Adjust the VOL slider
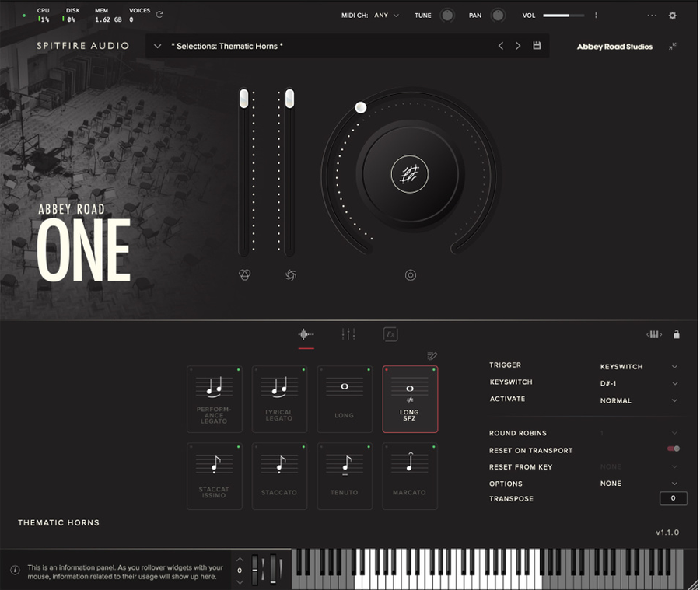The height and width of the screenshot is (590, 700). (563, 16)
